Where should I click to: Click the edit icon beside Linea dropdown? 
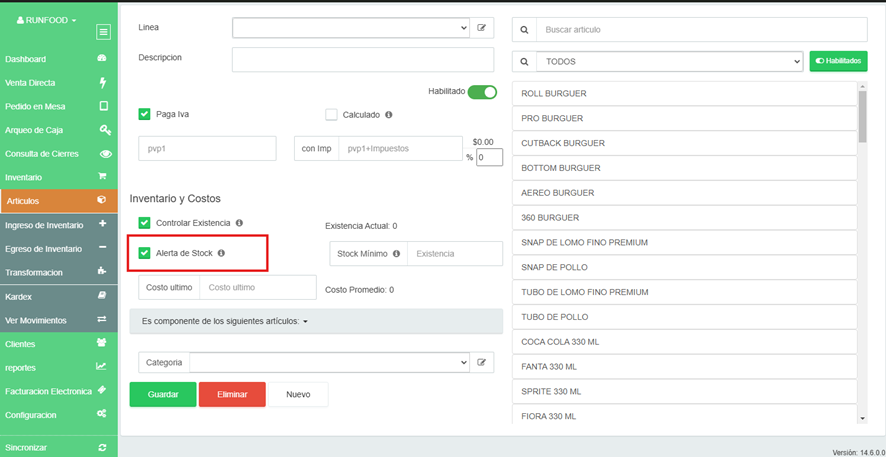(x=481, y=27)
